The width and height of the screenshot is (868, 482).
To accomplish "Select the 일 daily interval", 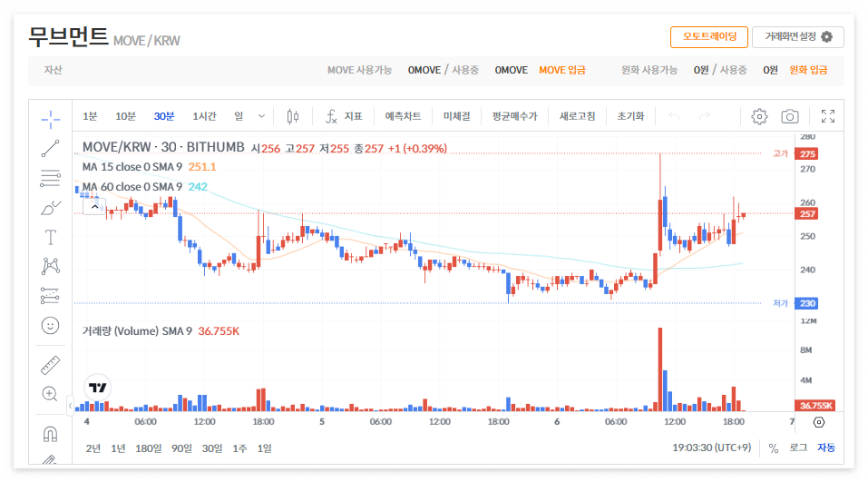I will (x=239, y=116).
